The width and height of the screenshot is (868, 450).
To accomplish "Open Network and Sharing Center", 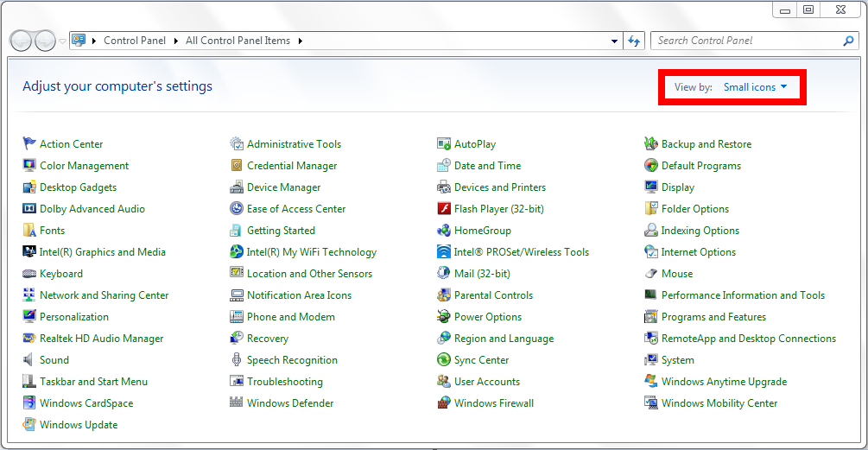I will point(104,295).
